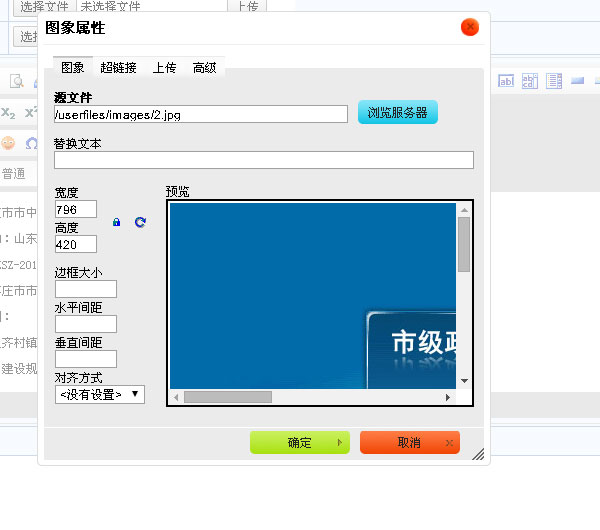The width and height of the screenshot is (600, 530).
Task: Open the 对齐方式 alignment dropdown
Action: click(100, 394)
